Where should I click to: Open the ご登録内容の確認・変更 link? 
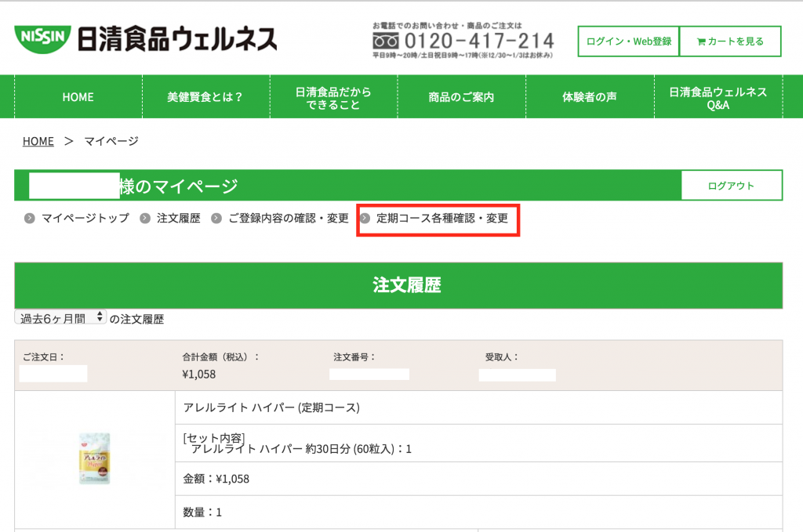(x=289, y=219)
